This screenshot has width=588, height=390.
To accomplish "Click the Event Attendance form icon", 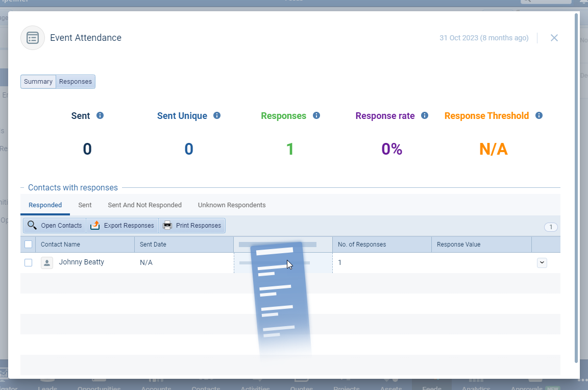I will point(33,38).
